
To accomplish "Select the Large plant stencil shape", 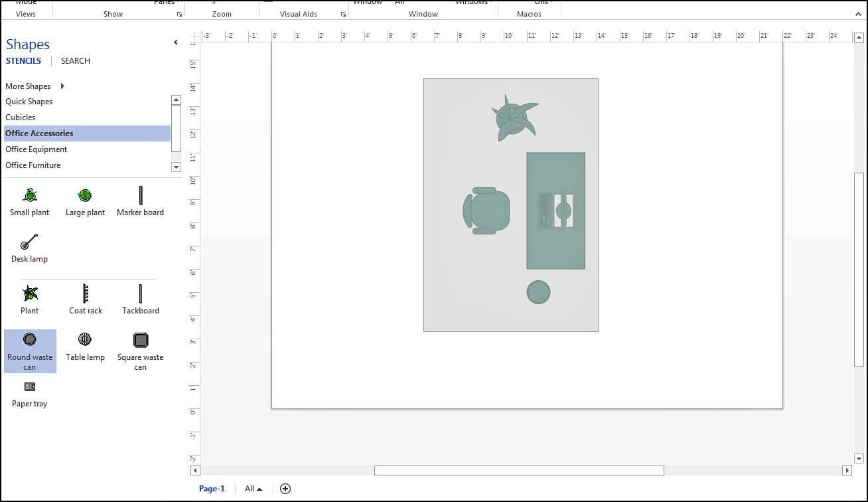I will 85,202.
